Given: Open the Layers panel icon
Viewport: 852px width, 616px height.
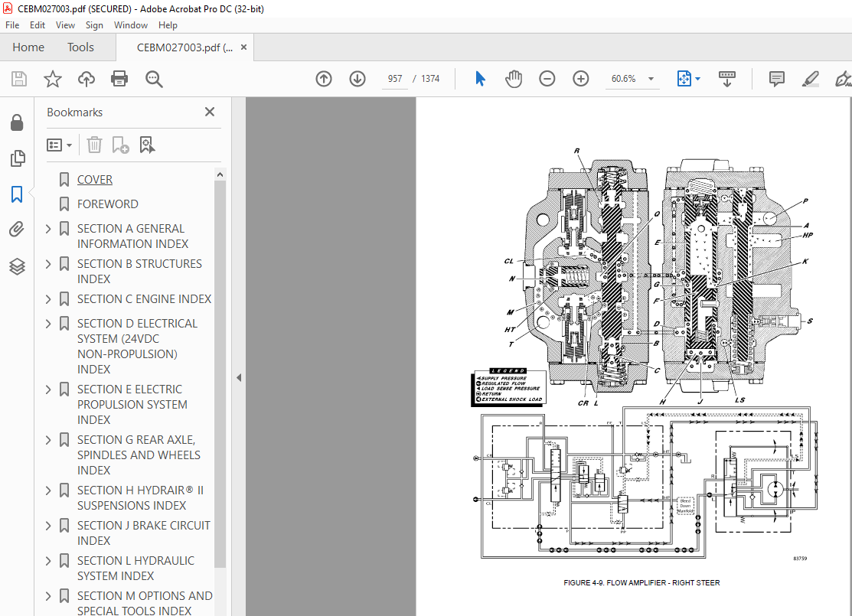Looking at the screenshot, I should coord(17,266).
